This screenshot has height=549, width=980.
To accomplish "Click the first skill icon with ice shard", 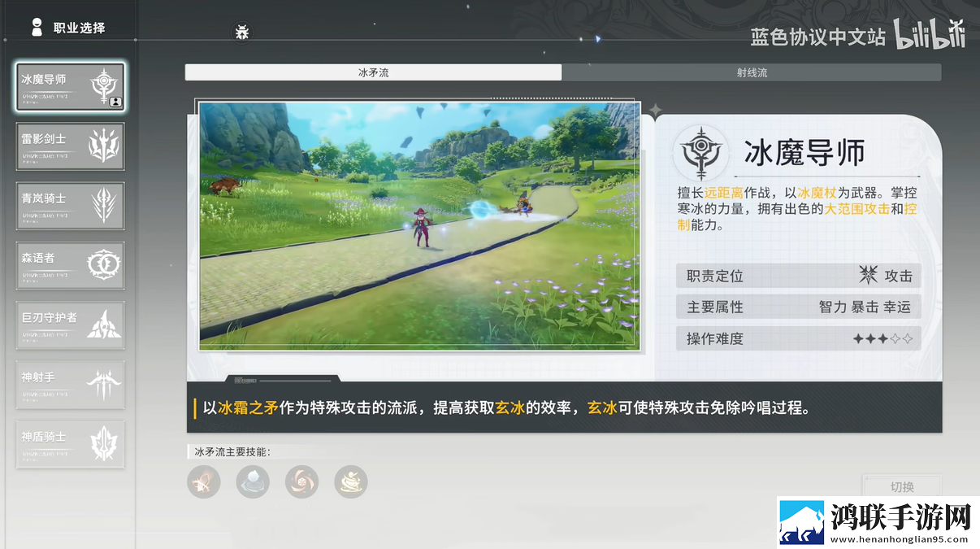I will tap(203, 482).
